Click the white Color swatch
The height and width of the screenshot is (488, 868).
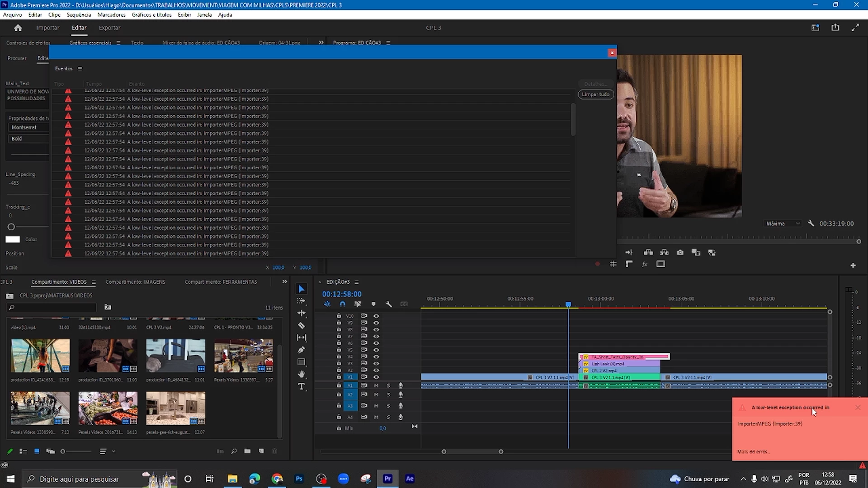(13, 239)
